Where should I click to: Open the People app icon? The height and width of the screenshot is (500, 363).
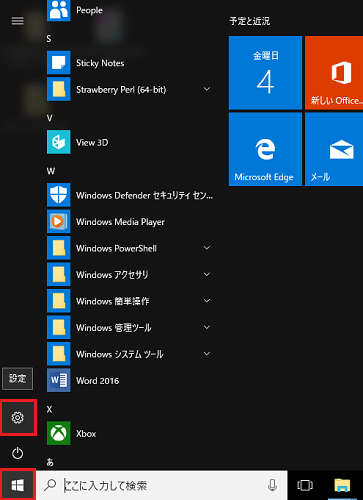[x=59, y=10]
